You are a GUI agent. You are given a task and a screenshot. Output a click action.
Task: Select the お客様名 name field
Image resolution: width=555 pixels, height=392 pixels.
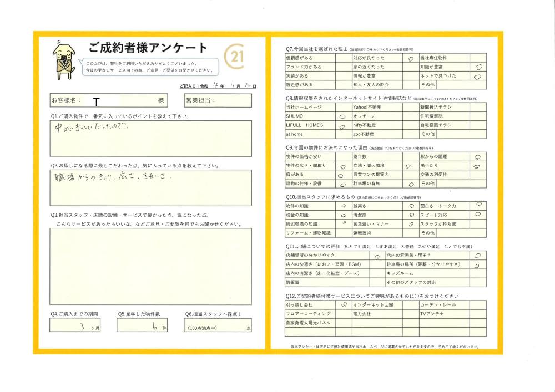click(x=109, y=100)
